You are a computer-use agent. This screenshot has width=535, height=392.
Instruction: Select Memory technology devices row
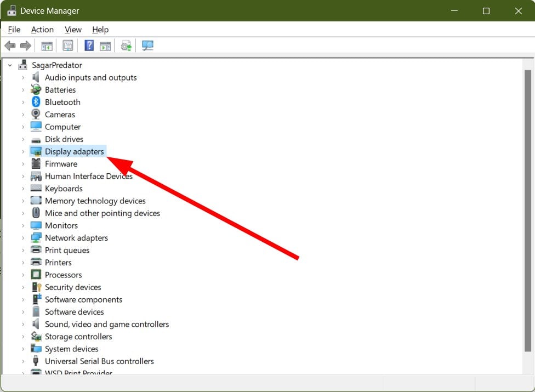point(88,201)
